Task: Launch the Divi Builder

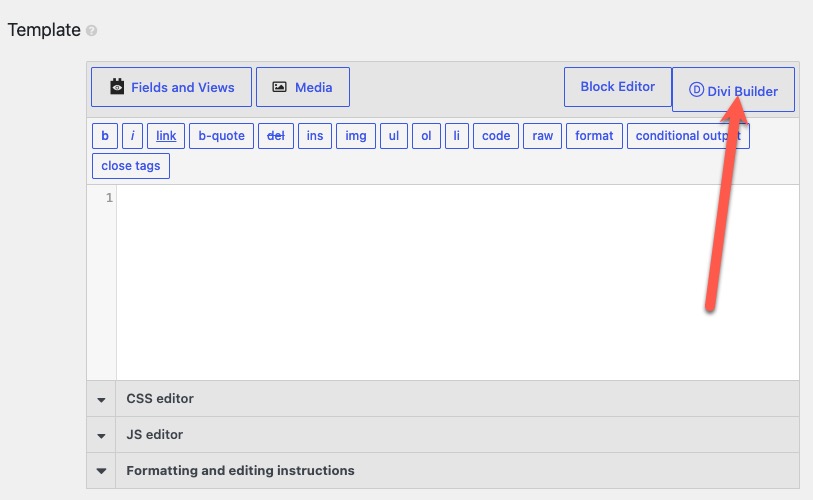Action: pyautogui.click(x=733, y=89)
